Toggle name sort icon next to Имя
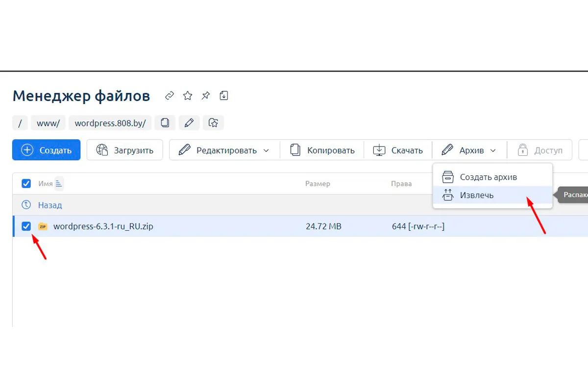 pyautogui.click(x=59, y=184)
